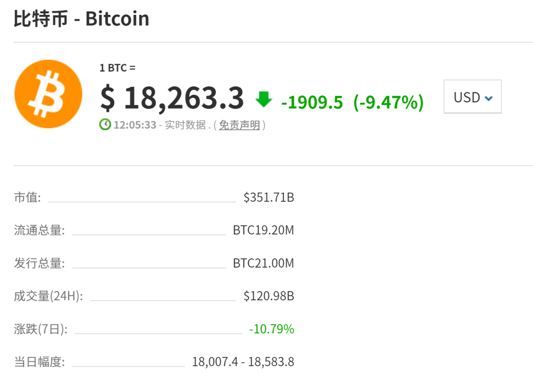
Task: Click the $351.71B market cap value
Action: tap(268, 197)
